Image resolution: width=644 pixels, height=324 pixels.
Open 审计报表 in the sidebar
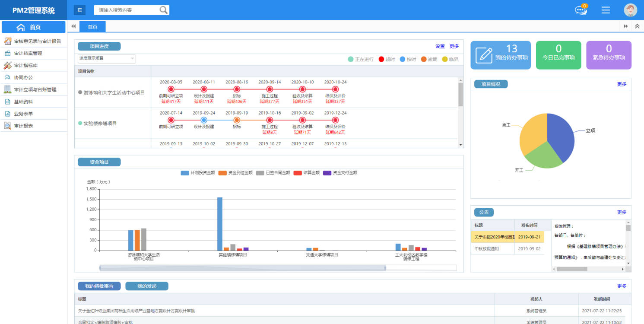(x=23, y=126)
